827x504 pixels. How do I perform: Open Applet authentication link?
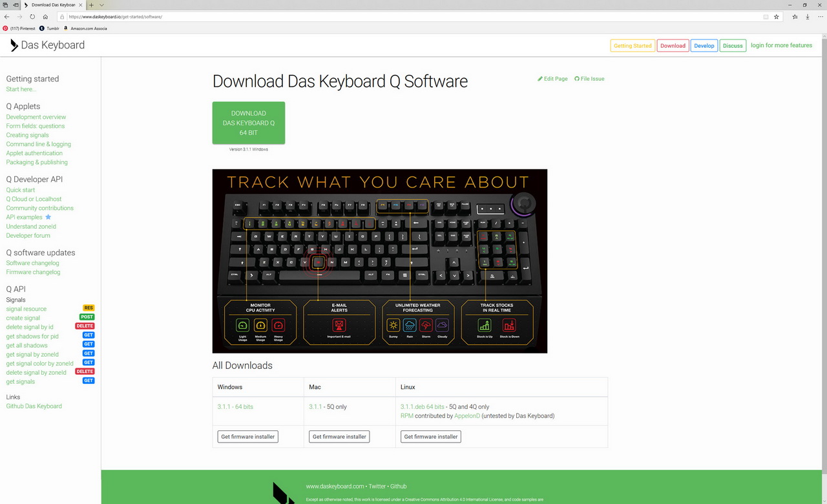click(34, 153)
